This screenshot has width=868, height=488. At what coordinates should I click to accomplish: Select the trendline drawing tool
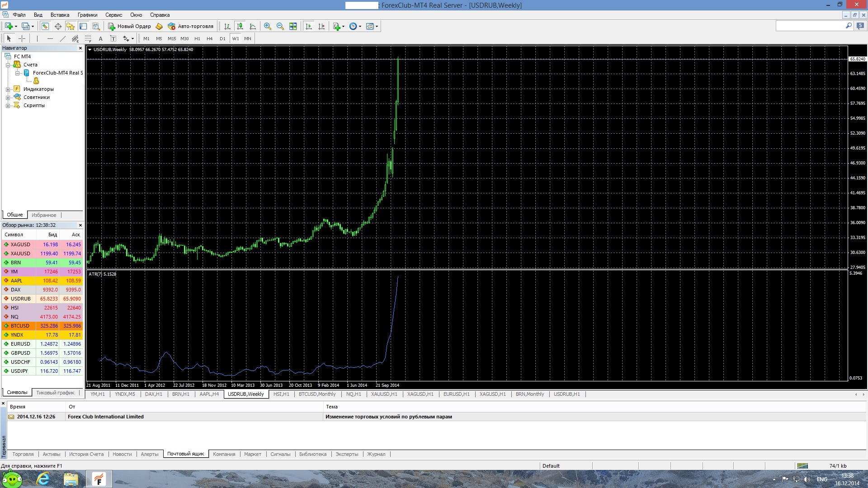pyautogui.click(x=63, y=38)
